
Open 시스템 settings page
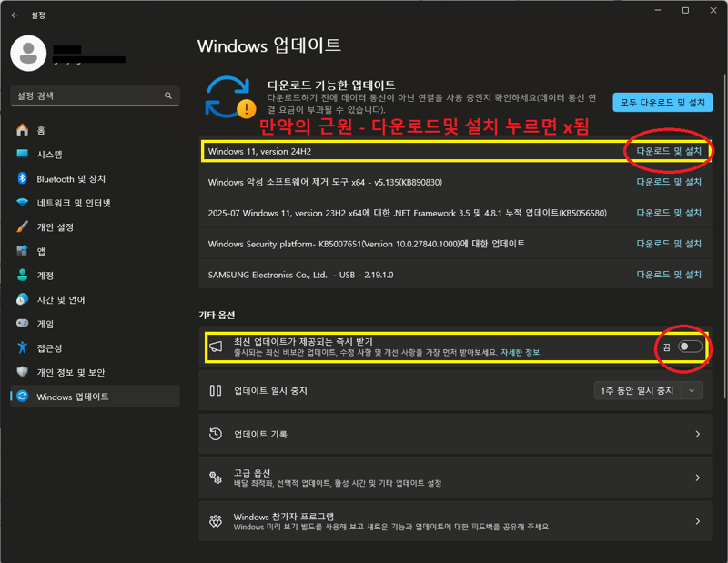tap(95, 154)
